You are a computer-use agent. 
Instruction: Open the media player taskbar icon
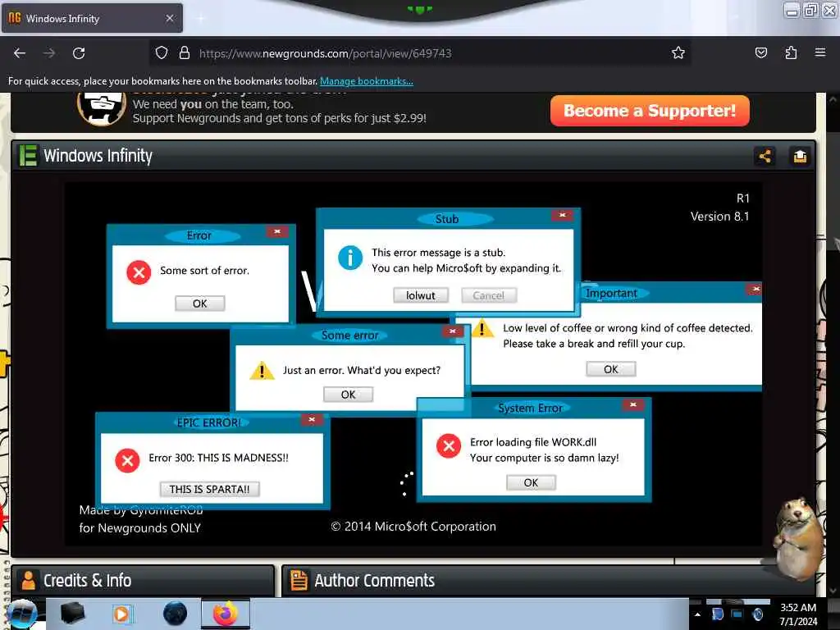tap(121, 614)
